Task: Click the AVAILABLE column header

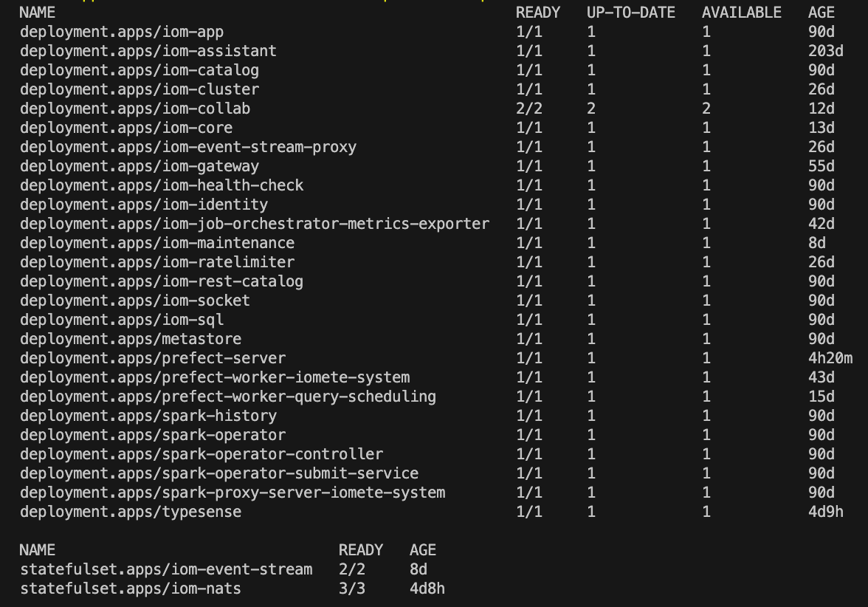Action: [741, 13]
